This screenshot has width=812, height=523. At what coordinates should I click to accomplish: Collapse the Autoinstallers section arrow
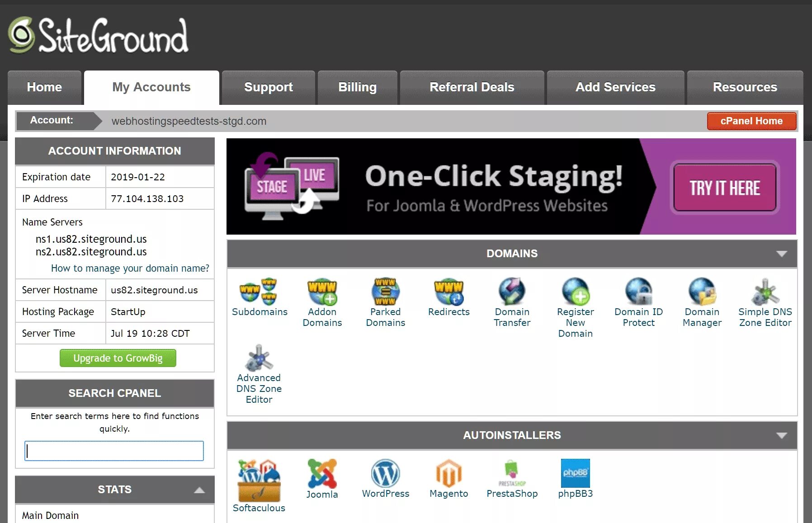click(x=782, y=435)
